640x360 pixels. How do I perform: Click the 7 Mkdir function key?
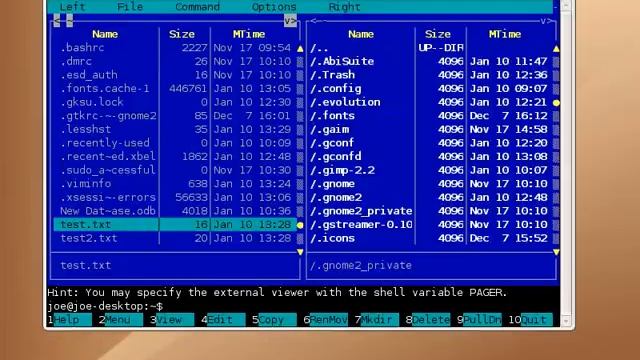click(x=376, y=320)
